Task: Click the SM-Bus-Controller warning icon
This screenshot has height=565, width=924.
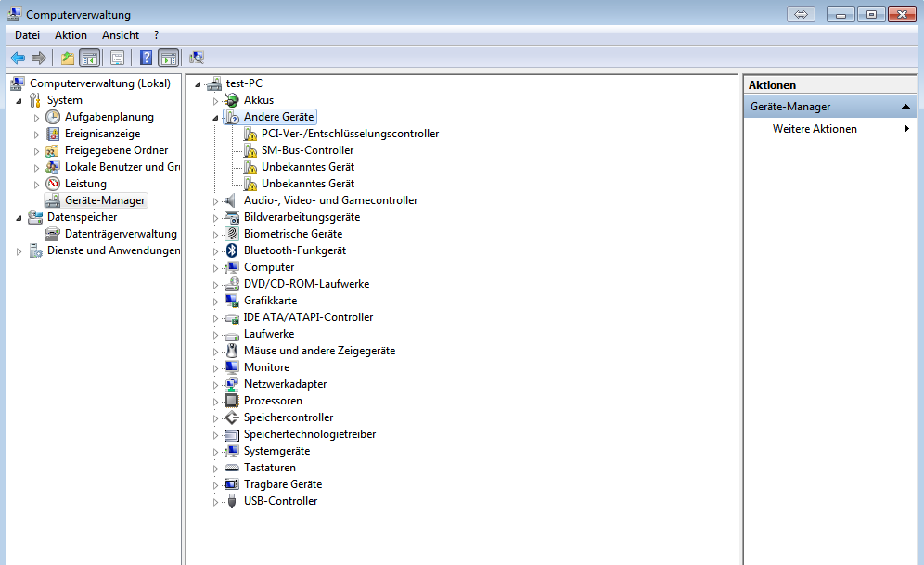Action: (250, 151)
